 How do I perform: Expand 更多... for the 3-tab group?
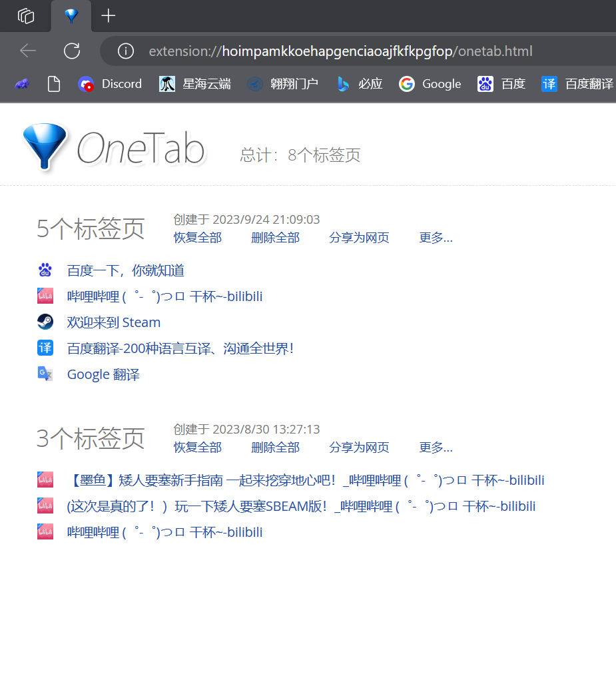pyautogui.click(x=436, y=448)
